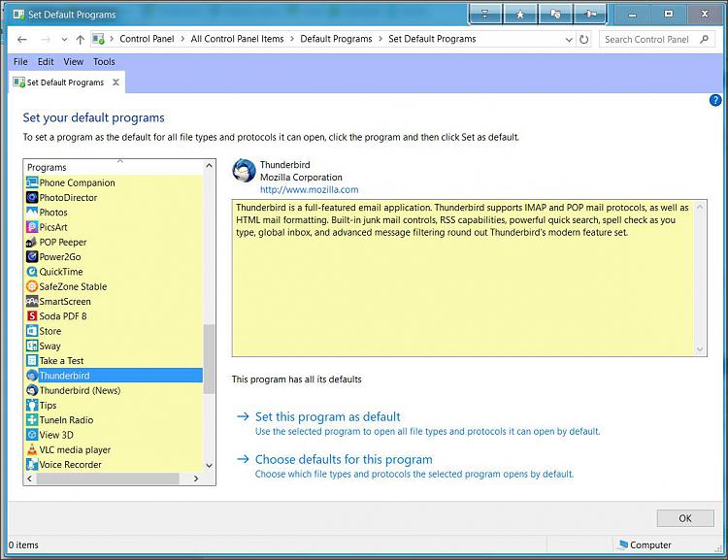
Task: Close the Set Default Programs tab
Action: (x=116, y=82)
